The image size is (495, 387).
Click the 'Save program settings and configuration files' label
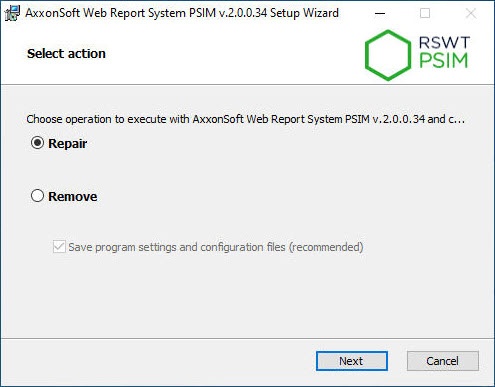(216, 247)
